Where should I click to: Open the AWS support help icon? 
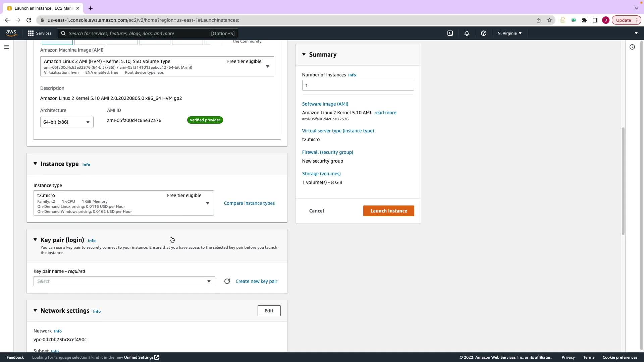483,33
